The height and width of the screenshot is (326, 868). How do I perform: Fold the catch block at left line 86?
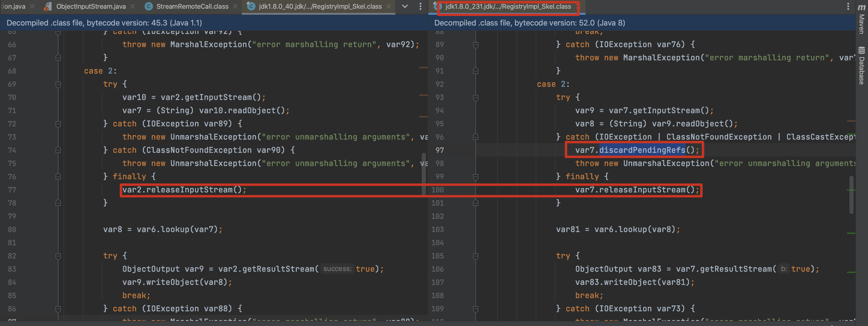tap(58, 309)
